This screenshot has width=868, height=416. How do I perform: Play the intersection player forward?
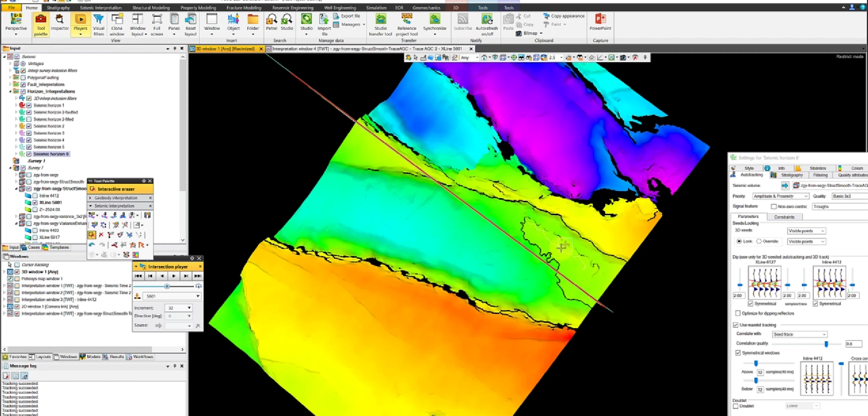(x=174, y=276)
